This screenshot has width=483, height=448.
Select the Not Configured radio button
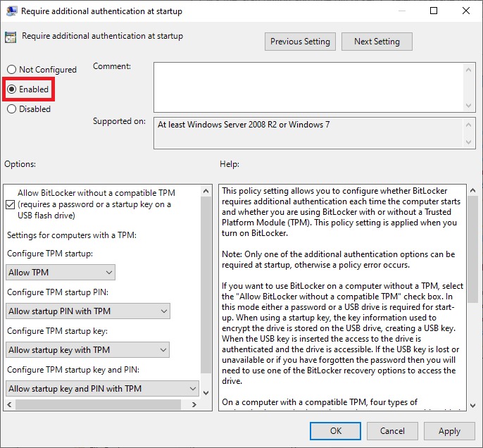11,70
